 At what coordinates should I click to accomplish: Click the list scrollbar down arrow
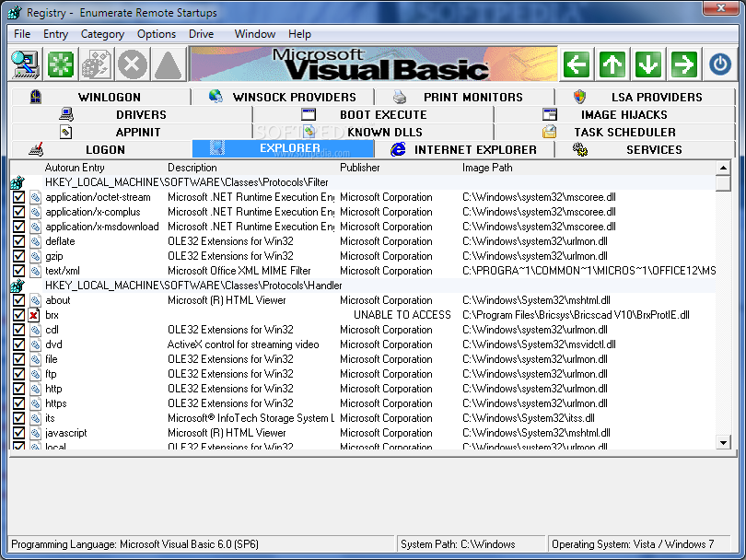(723, 442)
